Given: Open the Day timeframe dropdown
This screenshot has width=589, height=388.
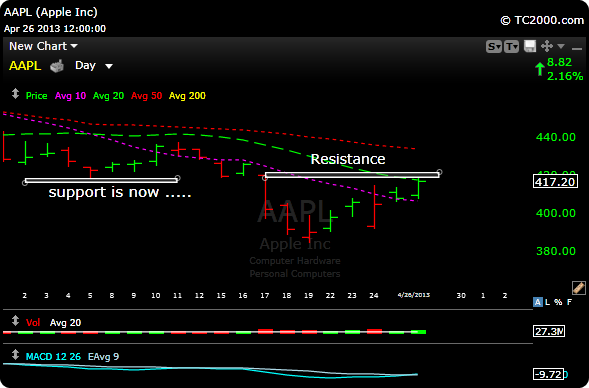Looking at the screenshot, I should coord(94,66).
